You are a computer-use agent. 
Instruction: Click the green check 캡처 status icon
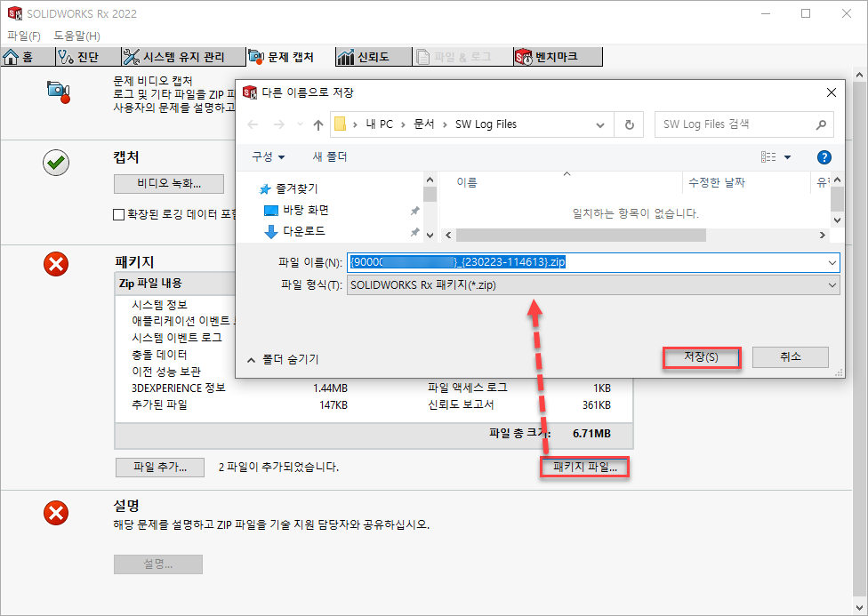56,163
